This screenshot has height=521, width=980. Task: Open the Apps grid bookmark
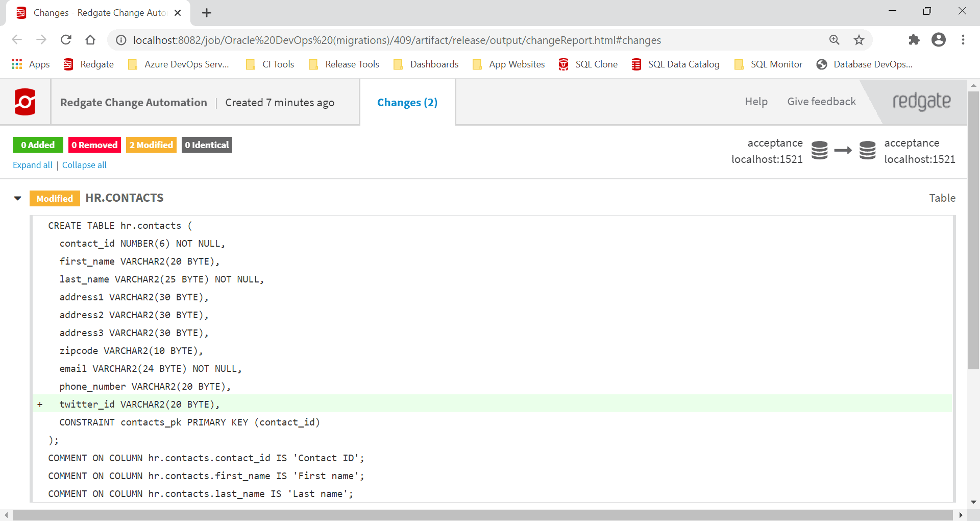click(31, 64)
